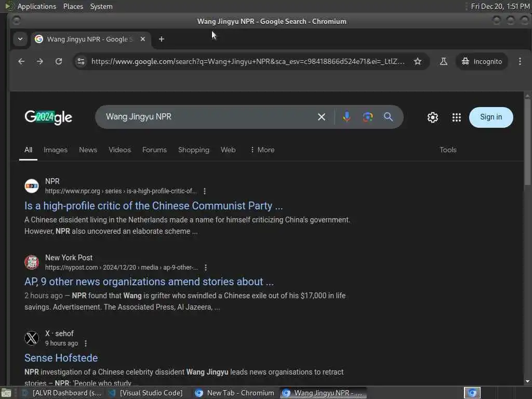
Task: Click the X logo favicon
Action: pos(32,338)
